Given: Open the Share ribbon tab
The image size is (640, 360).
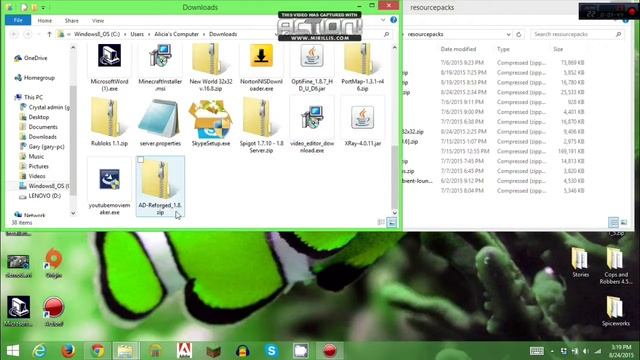Looking at the screenshot, I should [71, 20].
